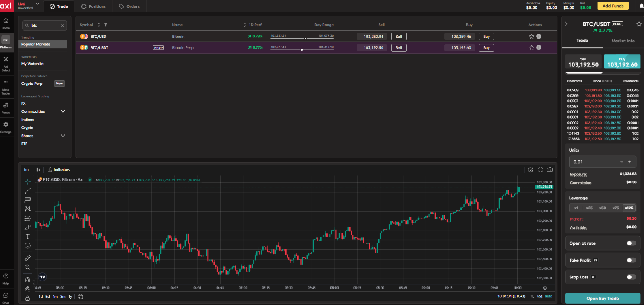This screenshot has height=305, width=644.
Task: Click the chart fullscreen icon
Action: (540, 170)
